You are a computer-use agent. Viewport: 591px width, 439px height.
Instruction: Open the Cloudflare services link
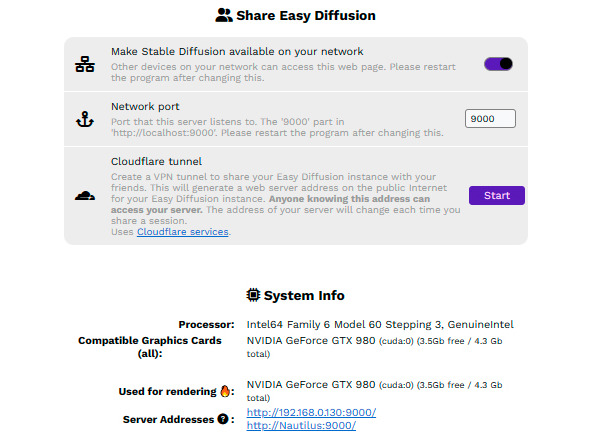tap(183, 232)
